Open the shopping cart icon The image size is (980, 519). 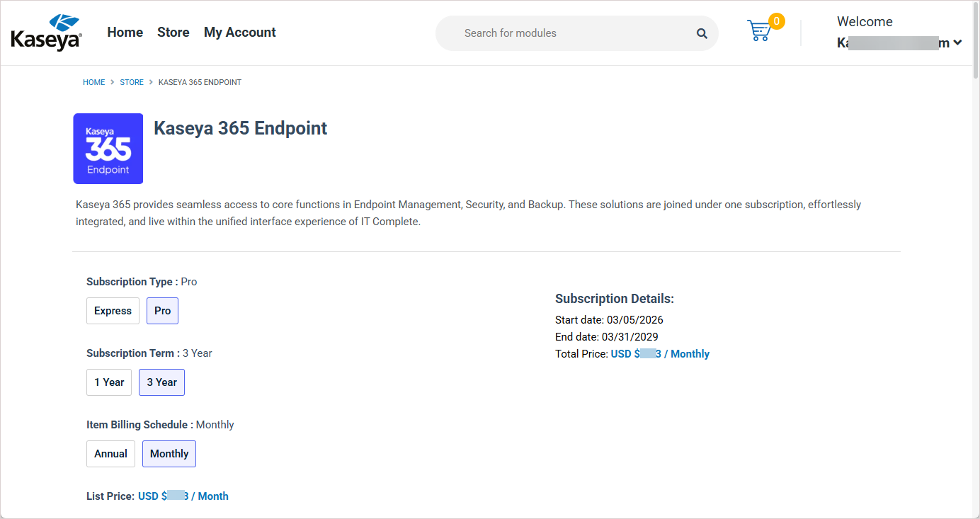click(758, 31)
